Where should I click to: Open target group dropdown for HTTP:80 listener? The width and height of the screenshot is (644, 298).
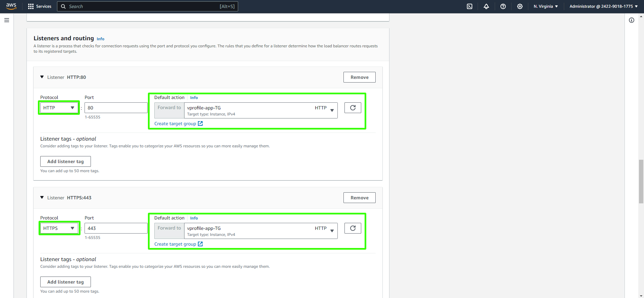(261, 110)
